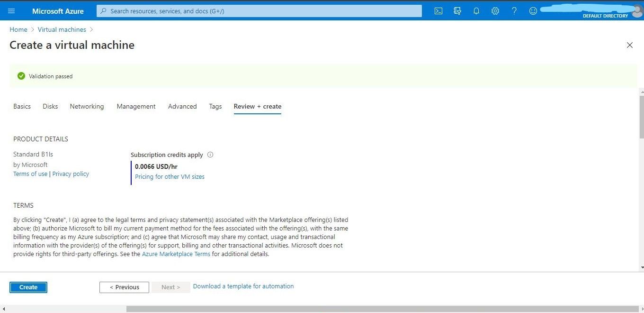
Task: Switch to the Basics tab
Action: pos(22,106)
